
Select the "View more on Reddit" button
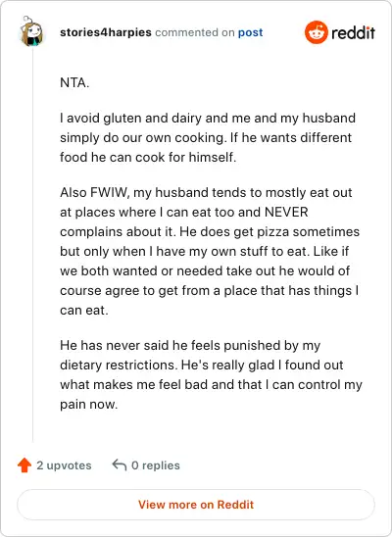[196, 505]
